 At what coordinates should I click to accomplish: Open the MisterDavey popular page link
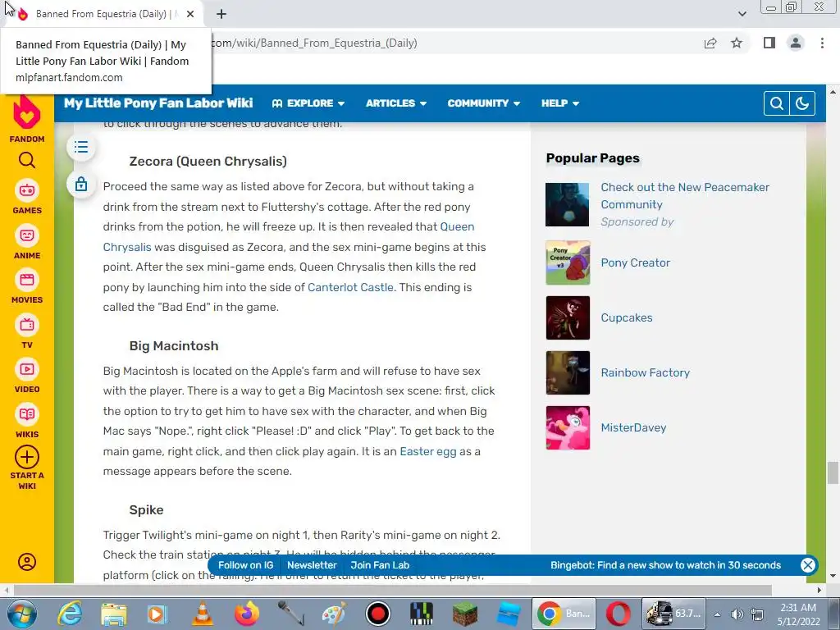click(x=633, y=427)
